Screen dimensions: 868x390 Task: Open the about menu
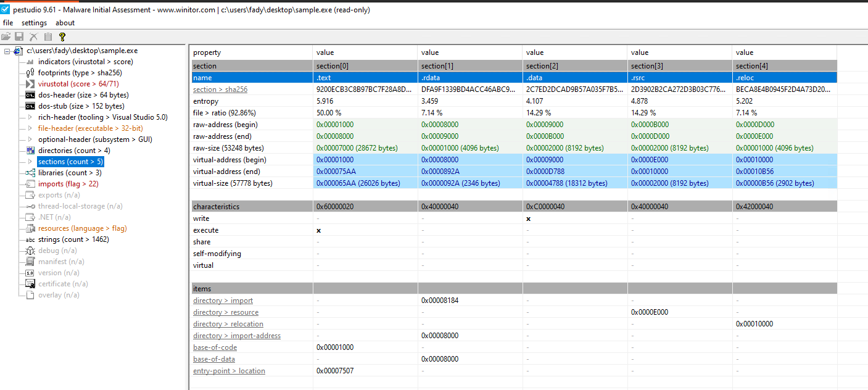point(65,23)
